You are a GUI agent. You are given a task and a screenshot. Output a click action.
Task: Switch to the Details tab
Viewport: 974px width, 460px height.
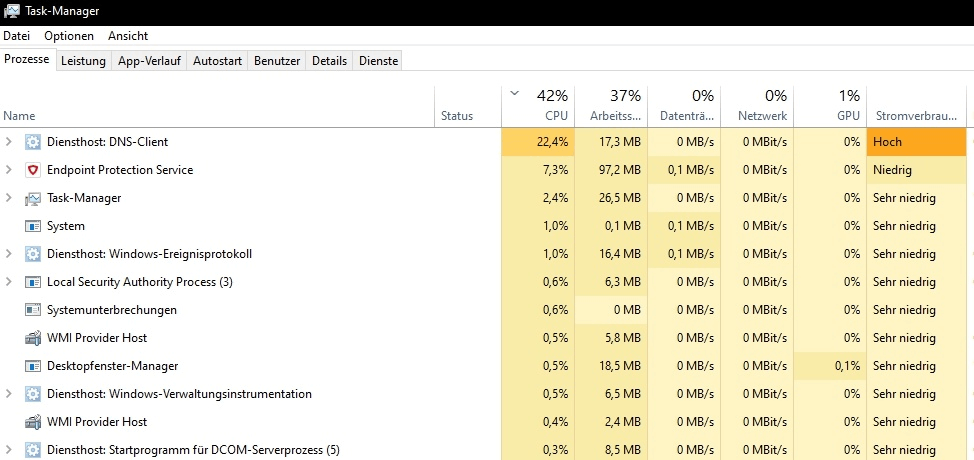coord(329,61)
